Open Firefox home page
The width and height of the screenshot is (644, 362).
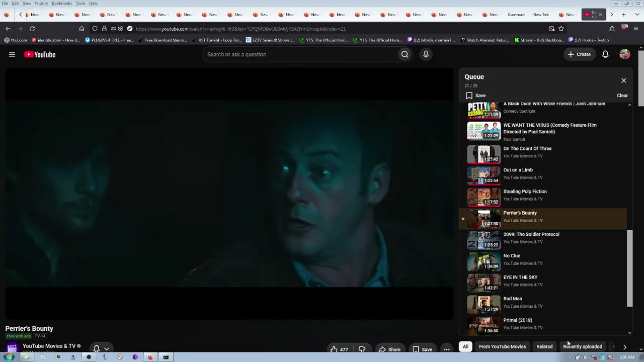pos(82,29)
